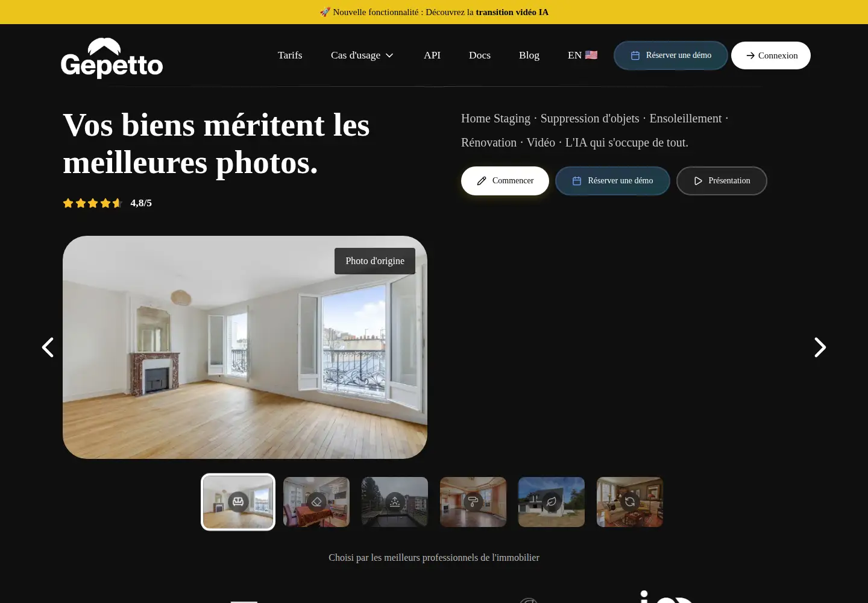Click "Choisi par les meilleurs professionnels de l'immobilier"
Viewport: 868px width, 603px height.
pos(434,558)
